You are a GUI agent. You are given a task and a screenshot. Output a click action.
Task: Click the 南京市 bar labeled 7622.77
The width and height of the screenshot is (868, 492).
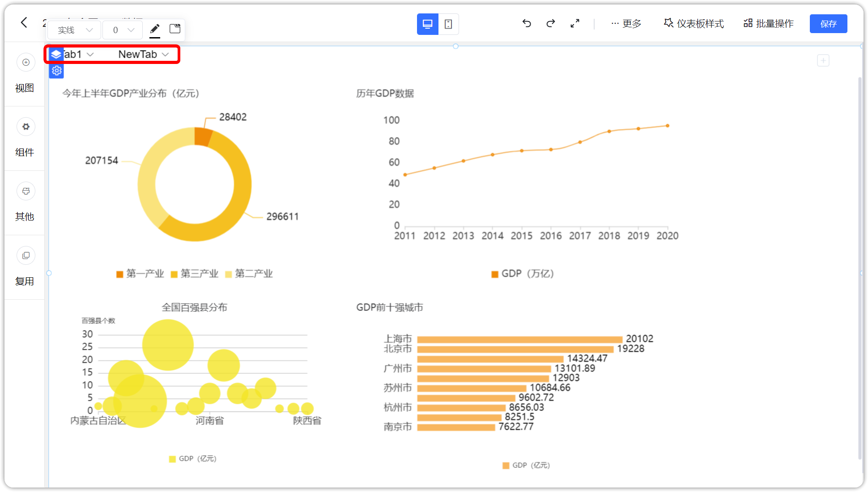coord(456,427)
